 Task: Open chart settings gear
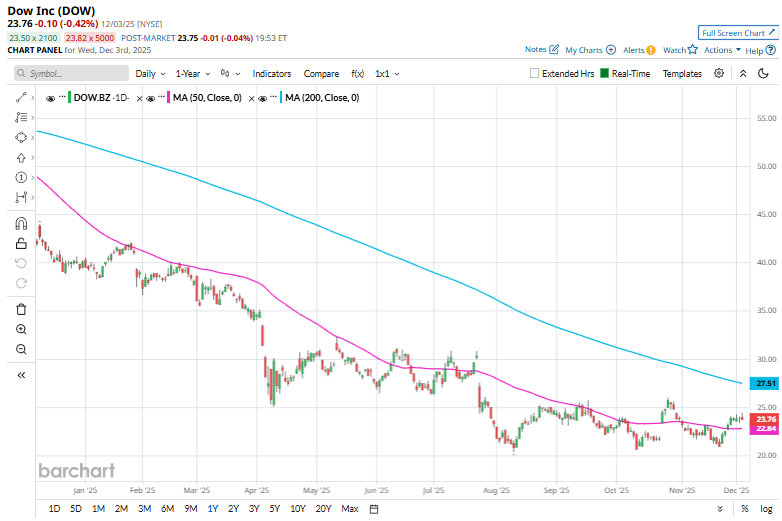coord(719,73)
